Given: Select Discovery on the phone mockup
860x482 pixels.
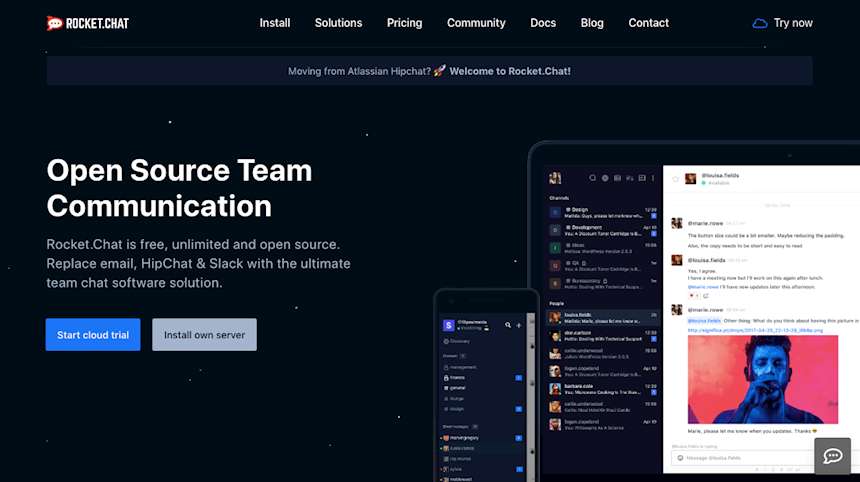Looking at the screenshot, I should pyautogui.click(x=457, y=341).
